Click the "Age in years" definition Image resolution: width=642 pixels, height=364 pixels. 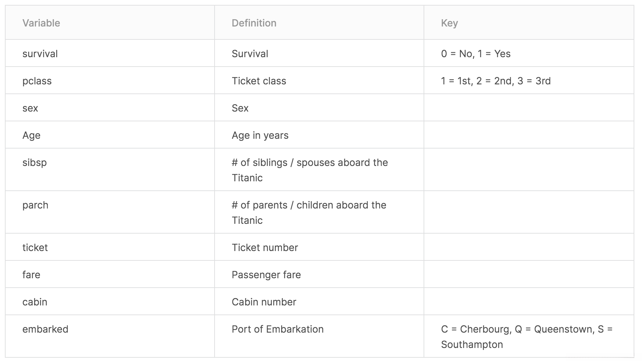pyautogui.click(x=260, y=135)
